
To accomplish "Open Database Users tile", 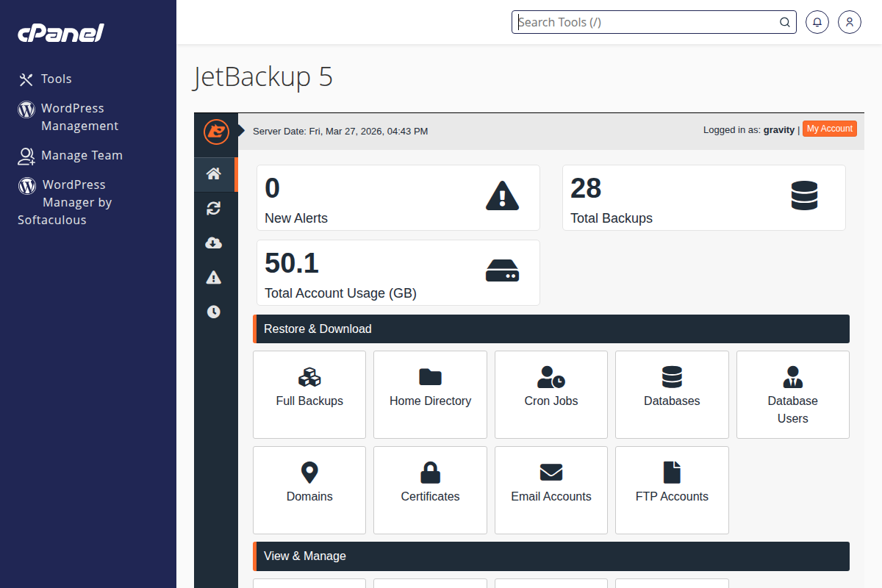I will click(793, 395).
